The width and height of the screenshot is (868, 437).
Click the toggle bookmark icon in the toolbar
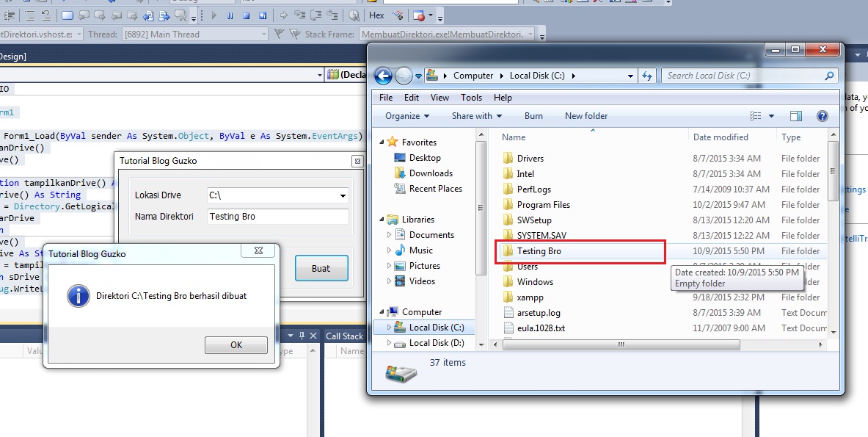(x=67, y=15)
